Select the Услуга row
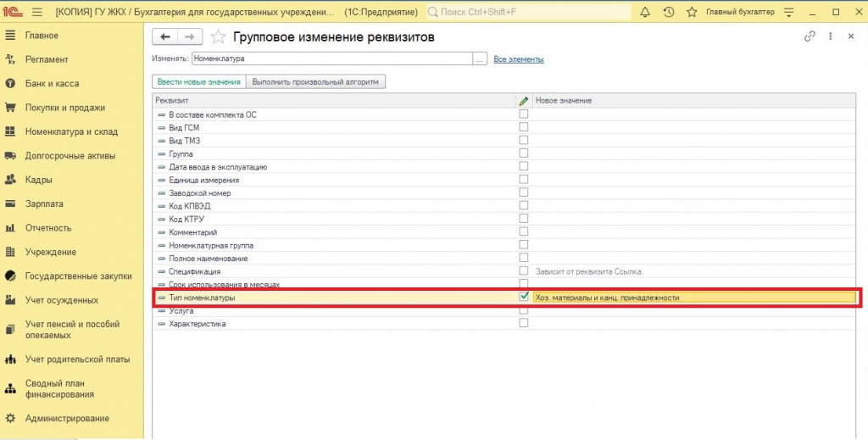Image resolution: width=868 pixels, height=440 pixels. pyautogui.click(x=504, y=311)
